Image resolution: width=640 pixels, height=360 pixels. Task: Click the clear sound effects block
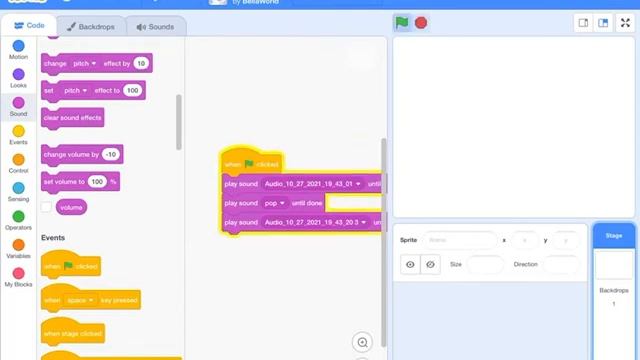72,118
